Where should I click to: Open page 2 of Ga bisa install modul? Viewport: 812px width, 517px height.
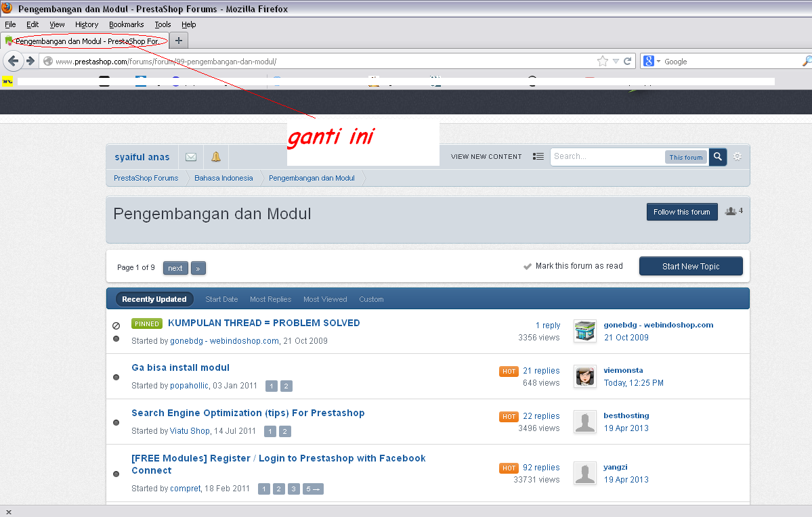pyautogui.click(x=286, y=386)
